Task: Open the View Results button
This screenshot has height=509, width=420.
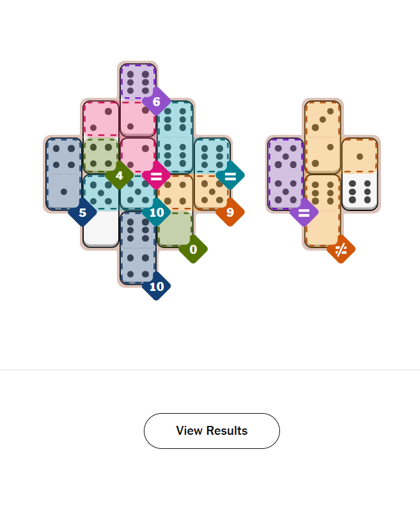Action: pos(212,431)
